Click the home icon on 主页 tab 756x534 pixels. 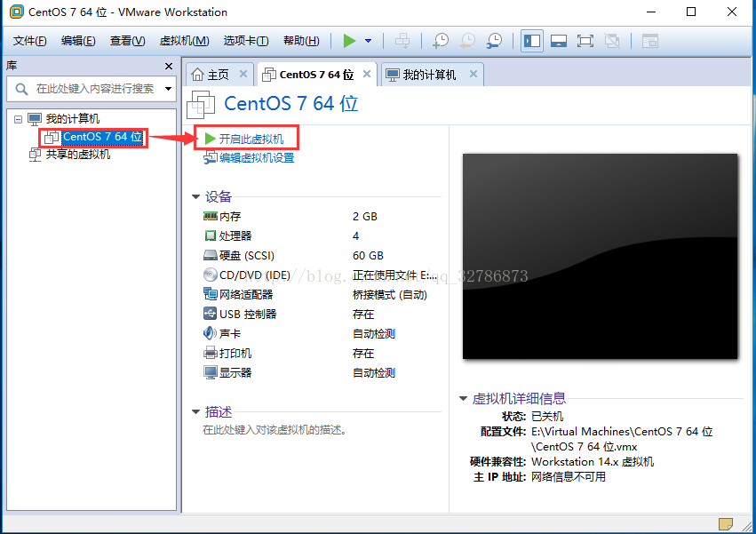click(198, 75)
